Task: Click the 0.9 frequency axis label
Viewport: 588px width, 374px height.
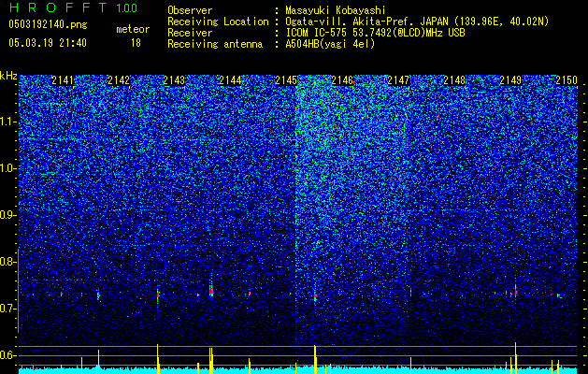Action: click(7, 215)
